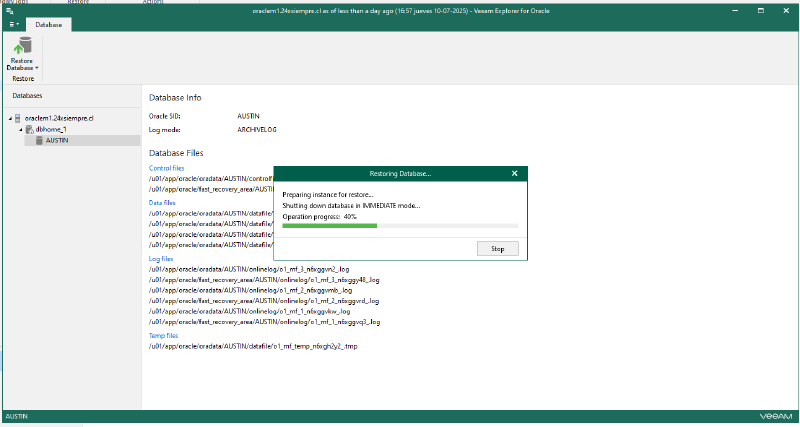The image size is (800, 427).
Task: Click the Data files heading link
Action: click(x=162, y=203)
